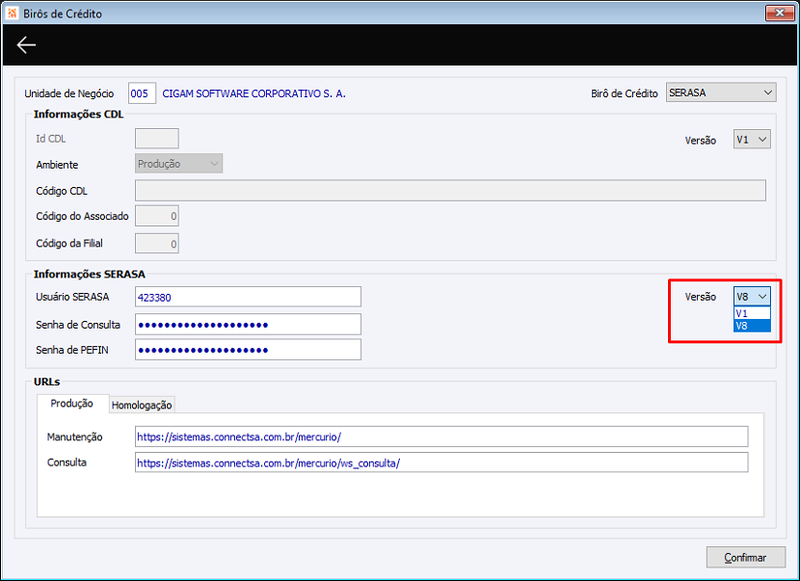The width and height of the screenshot is (800, 581).
Task: Click the Código do Associado label
Action: click(82, 216)
